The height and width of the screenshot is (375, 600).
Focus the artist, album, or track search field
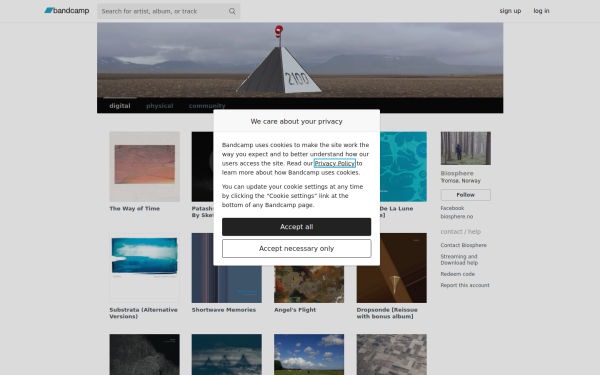tap(168, 11)
